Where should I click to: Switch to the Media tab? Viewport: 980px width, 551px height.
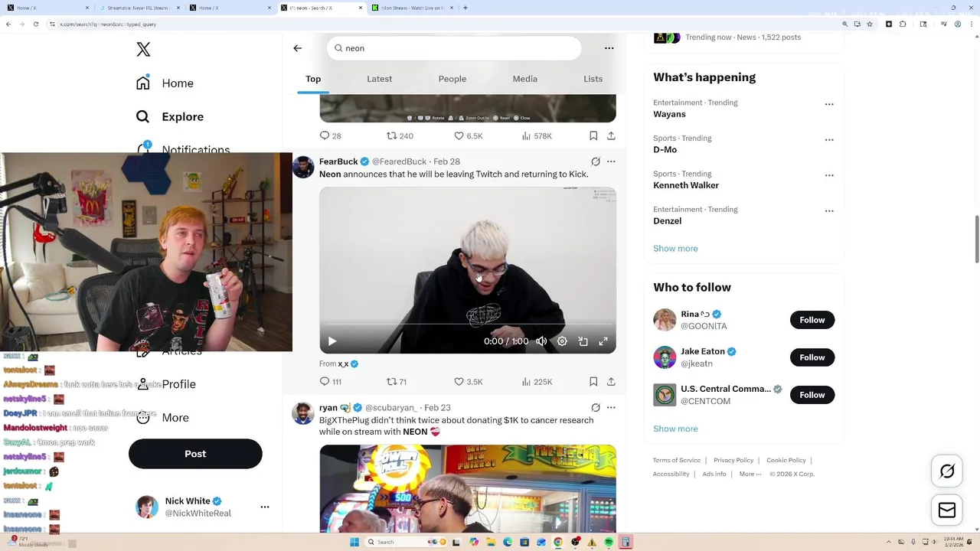coord(524,79)
